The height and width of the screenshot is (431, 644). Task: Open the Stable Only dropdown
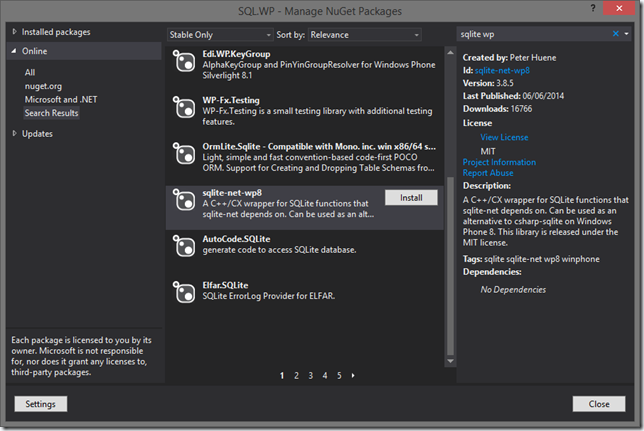220,35
